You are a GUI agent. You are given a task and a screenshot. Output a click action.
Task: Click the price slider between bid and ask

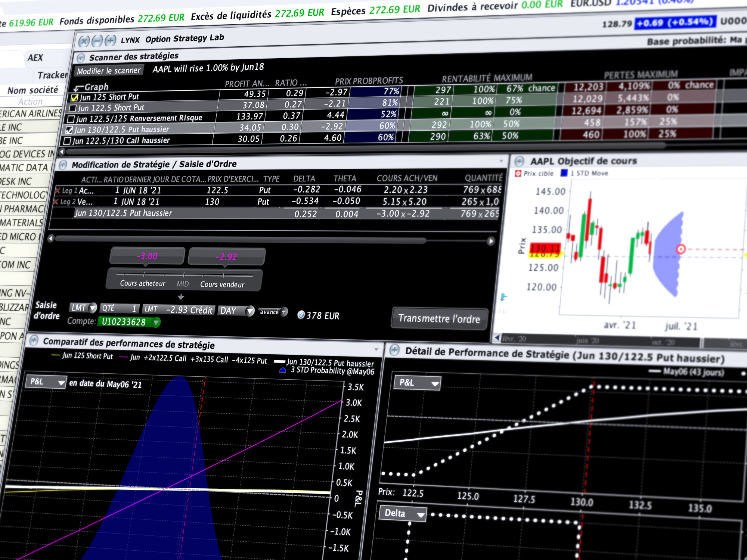185,275
